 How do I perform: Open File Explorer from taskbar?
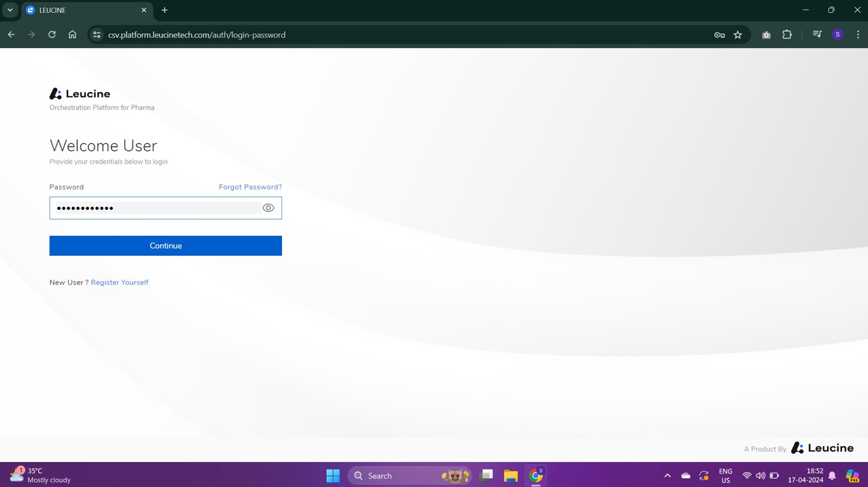click(510, 475)
